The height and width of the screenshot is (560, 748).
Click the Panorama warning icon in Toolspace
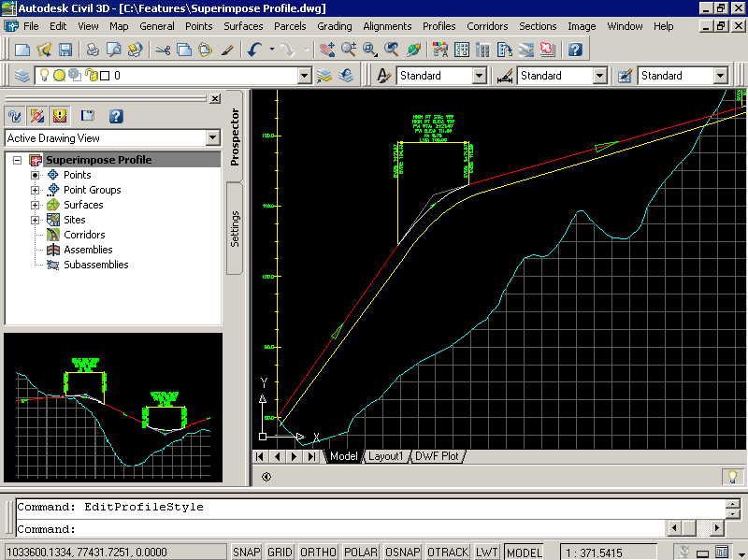[61, 116]
